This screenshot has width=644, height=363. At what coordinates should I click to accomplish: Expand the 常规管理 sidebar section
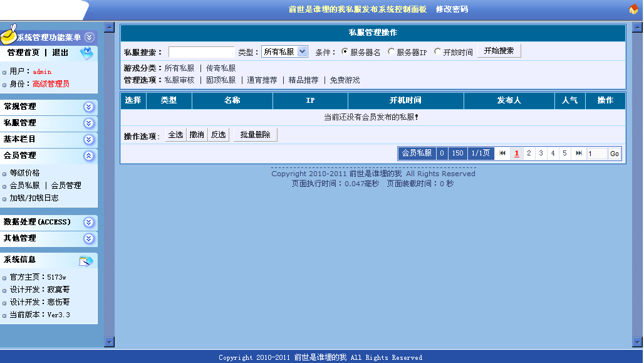point(88,107)
